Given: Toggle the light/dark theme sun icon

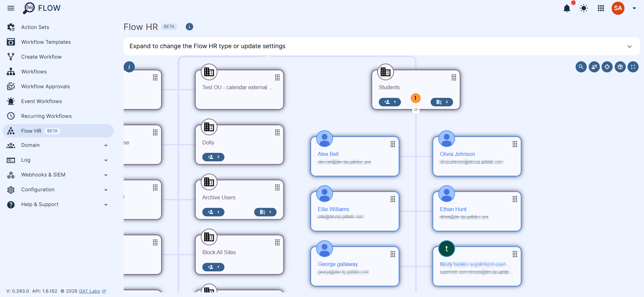Looking at the screenshot, I should coord(584,8).
